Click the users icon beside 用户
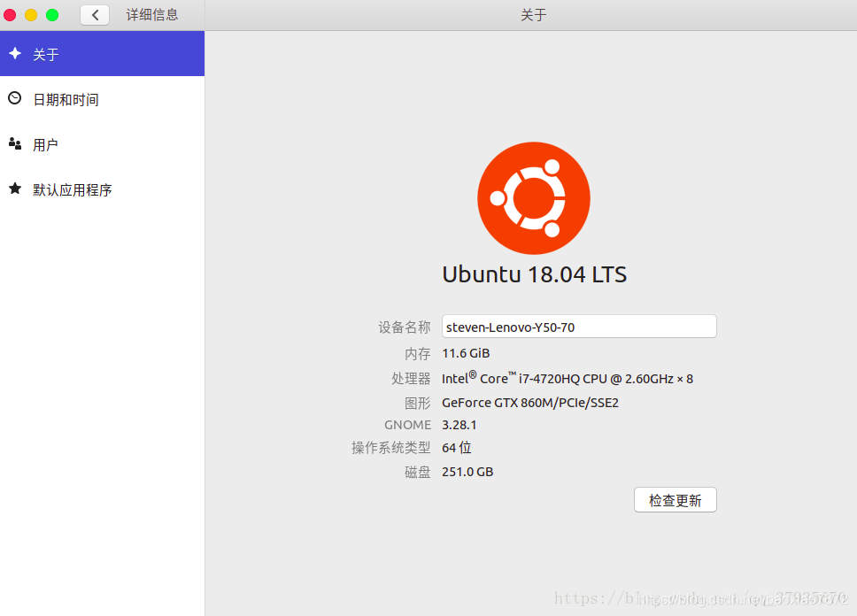 pyautogui.click(x=15, y=143)
